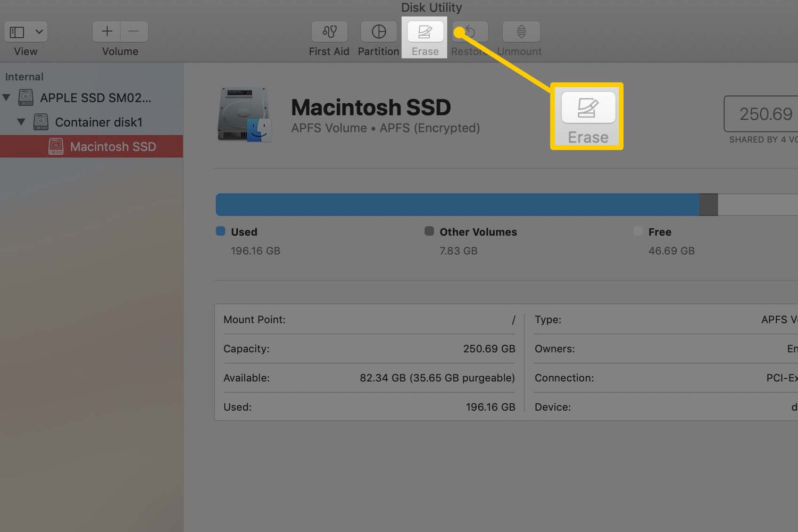
Task: Click the Erase toolbar button
Action: click(425, 32)
